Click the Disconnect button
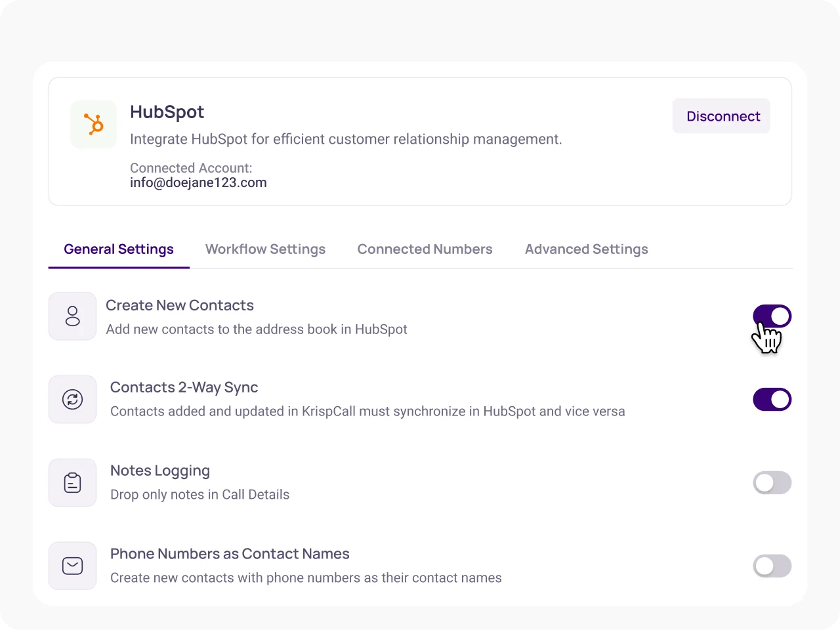The height and width of the screenshot is (630, 840). tap(721, 116)
